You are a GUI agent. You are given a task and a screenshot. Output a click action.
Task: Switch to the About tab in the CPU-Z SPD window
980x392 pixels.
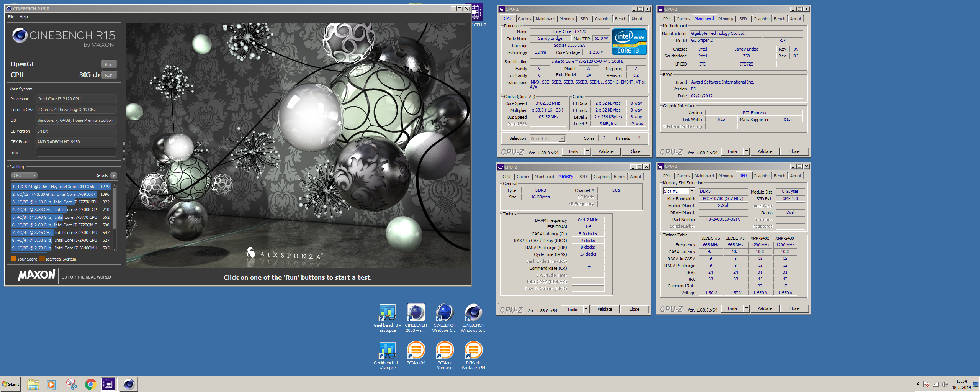point(796,176)
